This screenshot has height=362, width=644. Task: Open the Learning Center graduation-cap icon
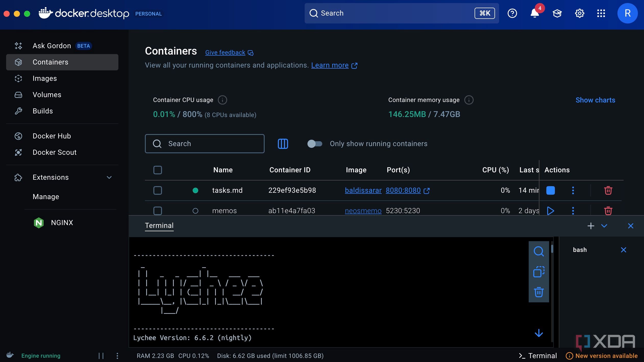557,13
